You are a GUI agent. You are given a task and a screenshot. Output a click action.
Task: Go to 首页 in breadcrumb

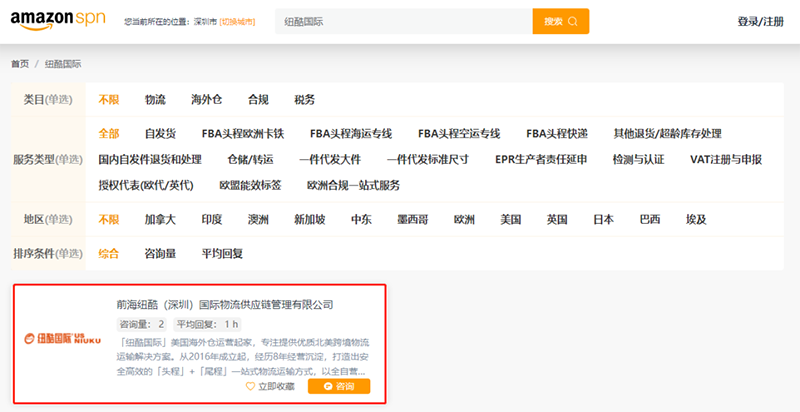[x=20, y=64]
